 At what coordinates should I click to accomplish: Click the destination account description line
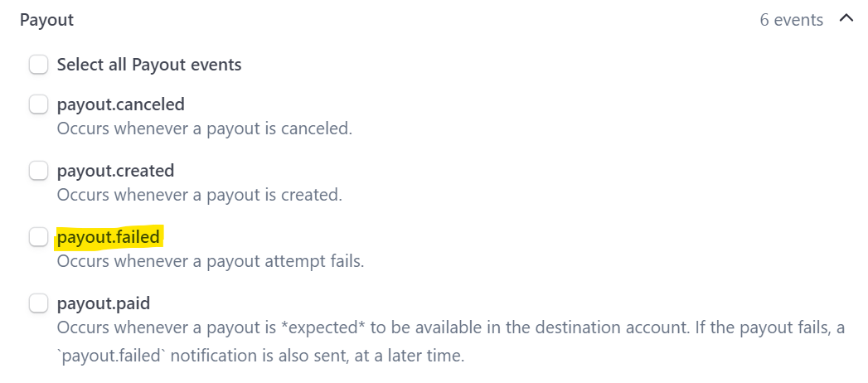pos(451,327)
